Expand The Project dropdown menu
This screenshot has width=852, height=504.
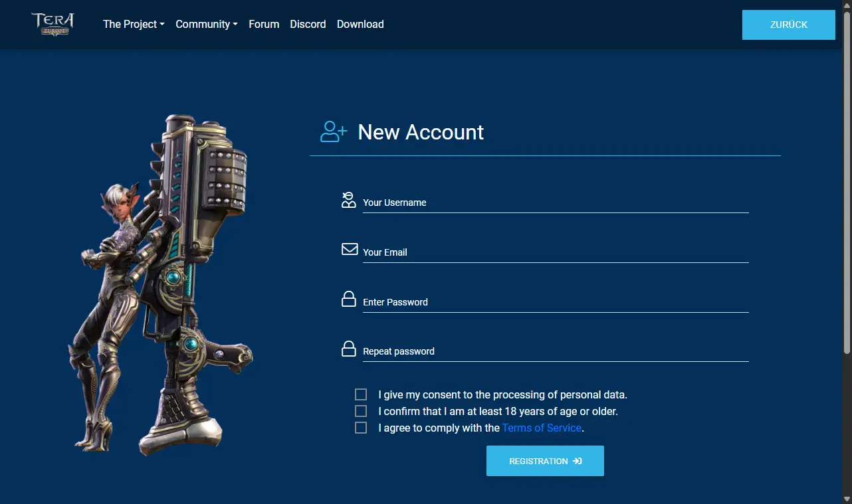coord(134,24)
